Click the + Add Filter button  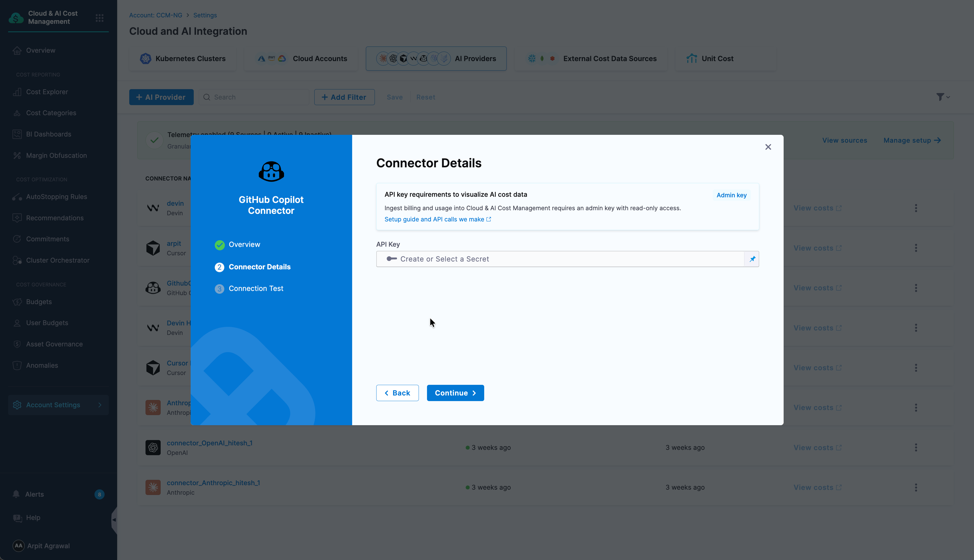[344, 97]
